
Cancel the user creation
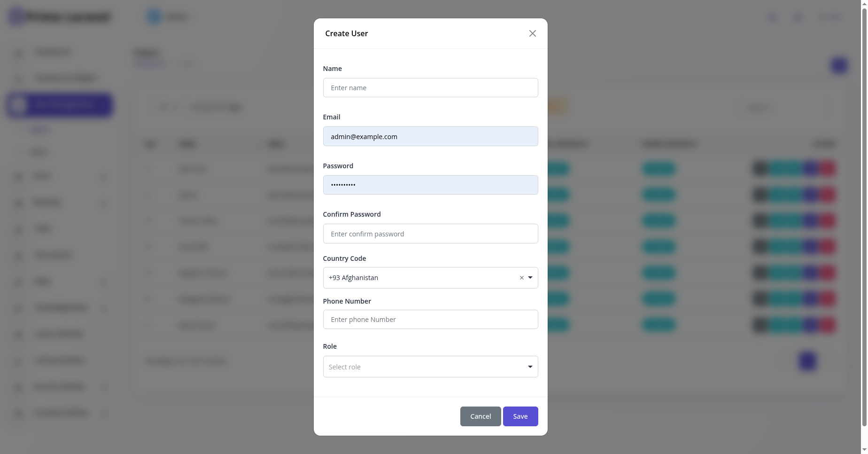(x=480, y=416)
